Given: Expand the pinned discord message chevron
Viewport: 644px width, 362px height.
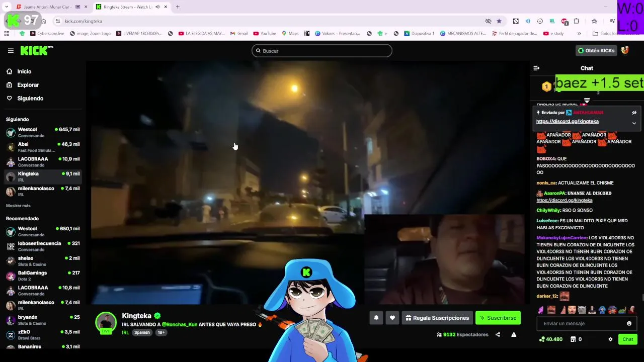Looking at the screenshot, I should pyautogui.click(x=634, y=123).
